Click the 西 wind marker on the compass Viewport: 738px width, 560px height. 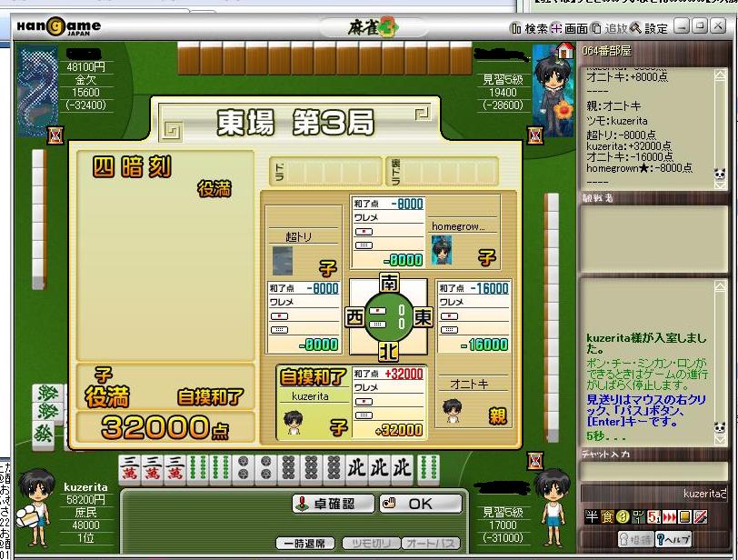click(354, 317)
